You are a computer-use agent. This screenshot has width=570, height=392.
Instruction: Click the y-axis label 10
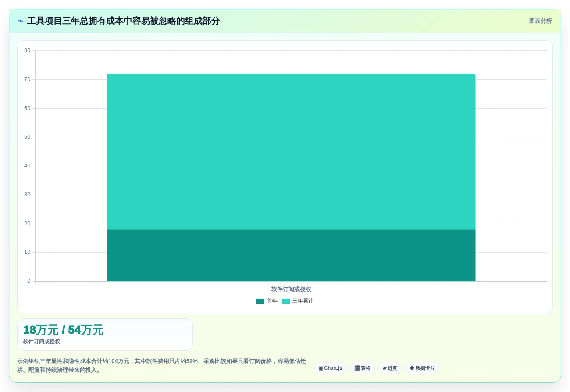(x=27, y=252)
